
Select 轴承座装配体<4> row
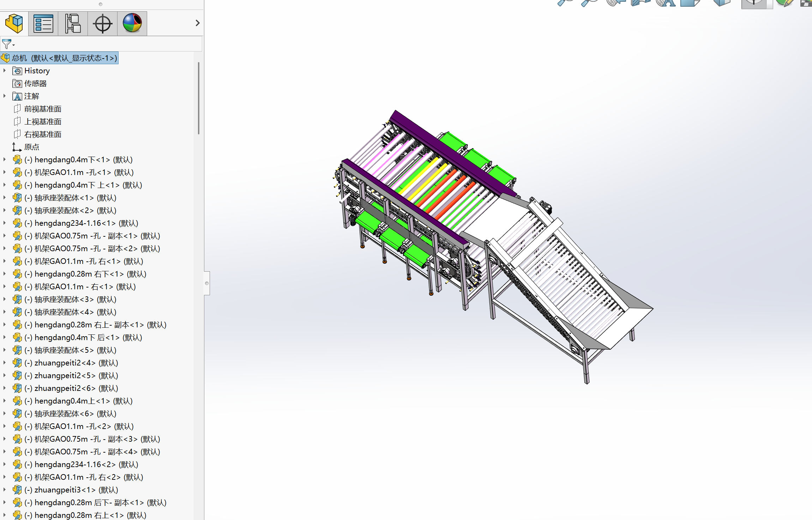[x=71, y=312]
